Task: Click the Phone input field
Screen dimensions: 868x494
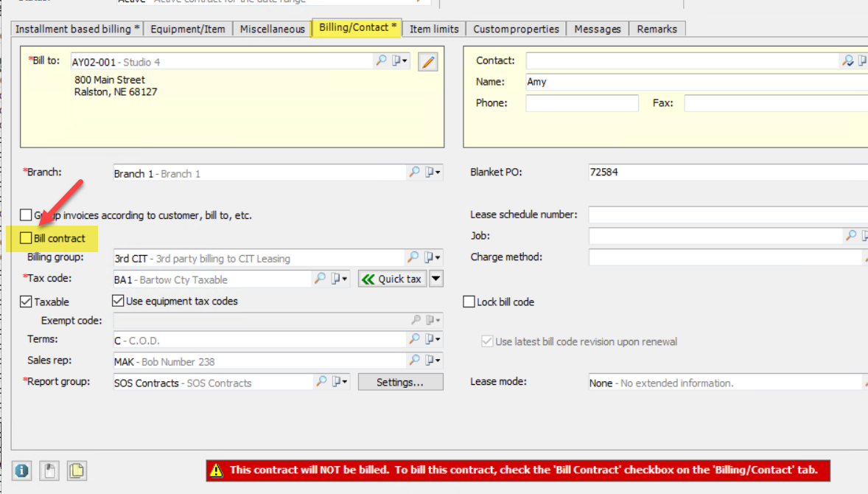Action: pyautogui.click(x=582, y=103)
